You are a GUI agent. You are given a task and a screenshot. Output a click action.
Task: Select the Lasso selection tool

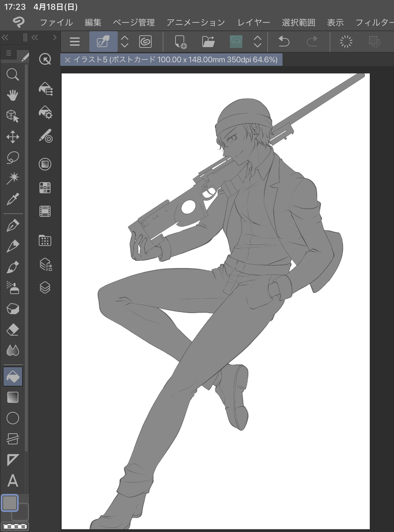pyautogui.click(x=12, y=158)
